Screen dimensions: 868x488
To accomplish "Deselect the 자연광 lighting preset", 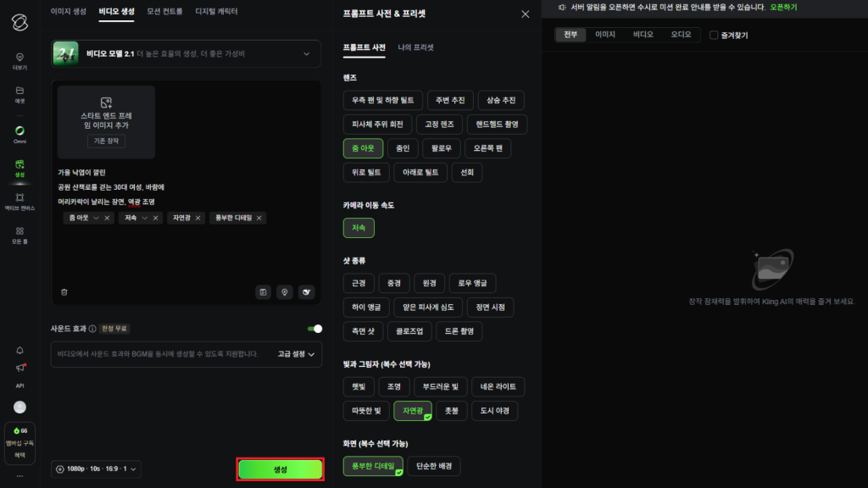I will (x=414, y=410).
